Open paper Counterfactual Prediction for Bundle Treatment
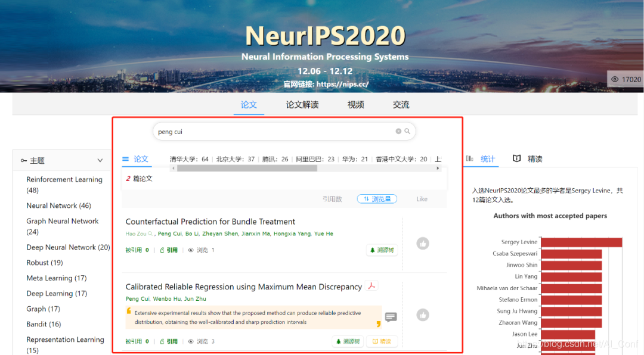 point(210,222)
